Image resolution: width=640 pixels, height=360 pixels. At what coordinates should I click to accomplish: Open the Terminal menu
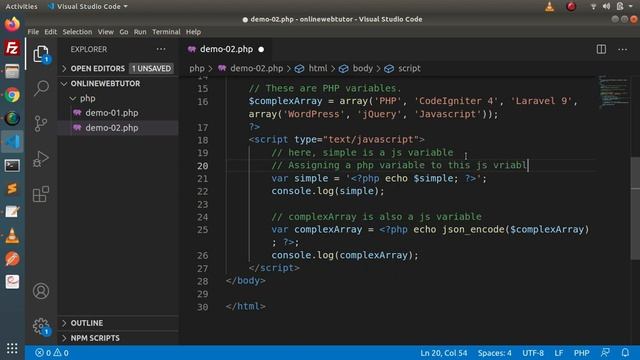pos(166,32)
